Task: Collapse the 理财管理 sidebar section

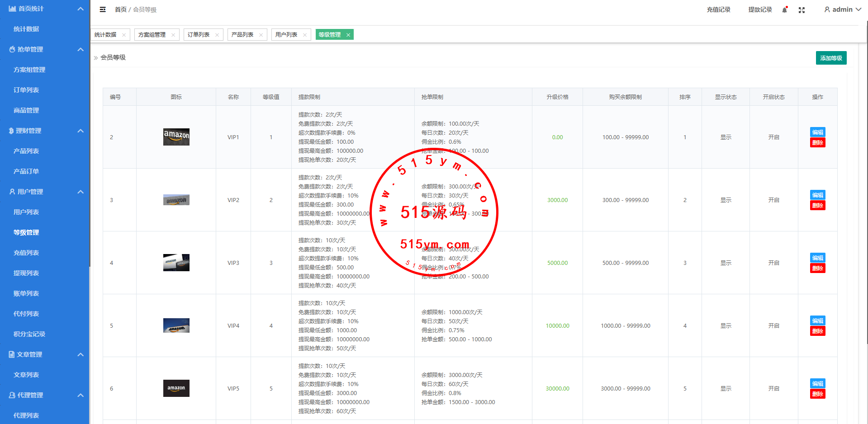Action: pyautogui.click(x=81, y=131)
